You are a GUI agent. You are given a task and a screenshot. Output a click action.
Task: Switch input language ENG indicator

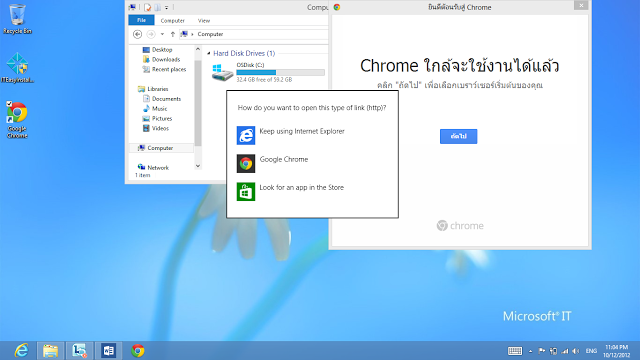pyautogui.click(x=591, y=351)
